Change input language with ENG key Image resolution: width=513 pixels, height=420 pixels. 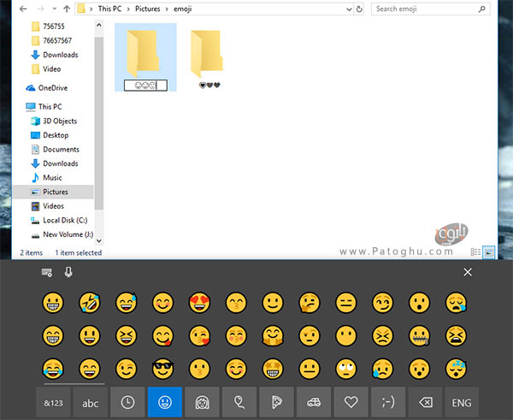[462, 402]
